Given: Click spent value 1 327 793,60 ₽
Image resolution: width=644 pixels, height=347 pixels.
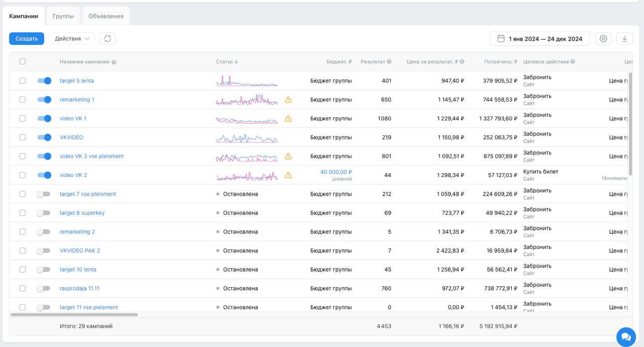Looking at the screenshot, I should [498, 119].
